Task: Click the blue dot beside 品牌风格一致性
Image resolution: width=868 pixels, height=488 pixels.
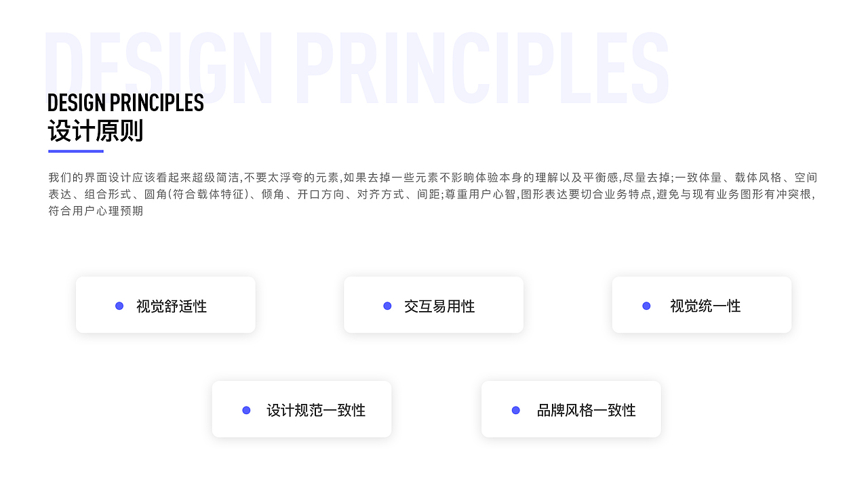Action: tap(515, 410)
